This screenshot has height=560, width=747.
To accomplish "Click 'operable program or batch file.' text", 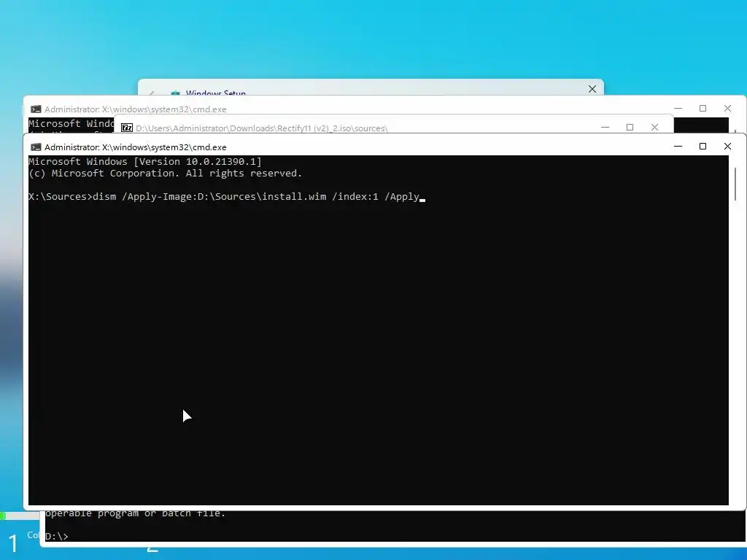I will click(x=135, y=514).
